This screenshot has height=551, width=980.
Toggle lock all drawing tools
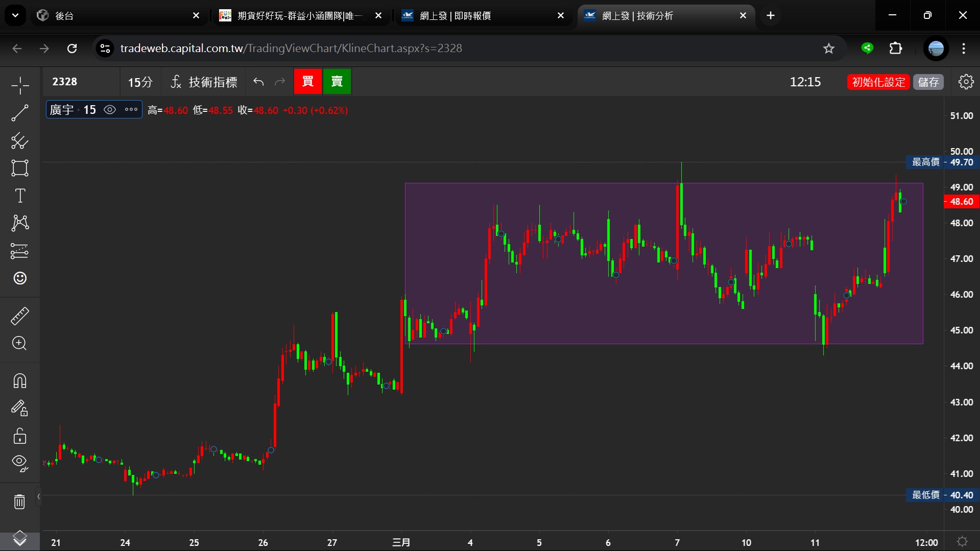pos(20,436)
